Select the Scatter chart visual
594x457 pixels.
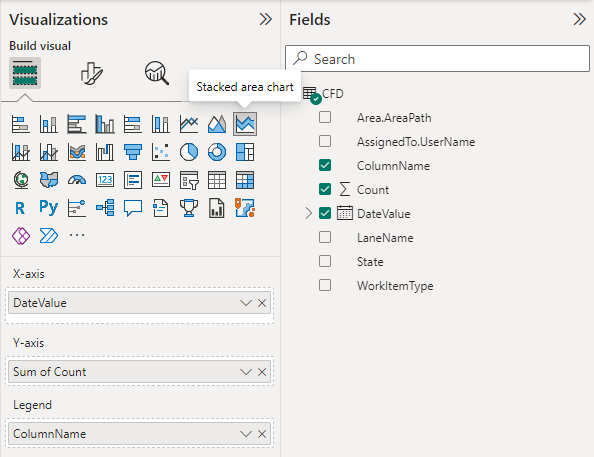tap(161, 152)
